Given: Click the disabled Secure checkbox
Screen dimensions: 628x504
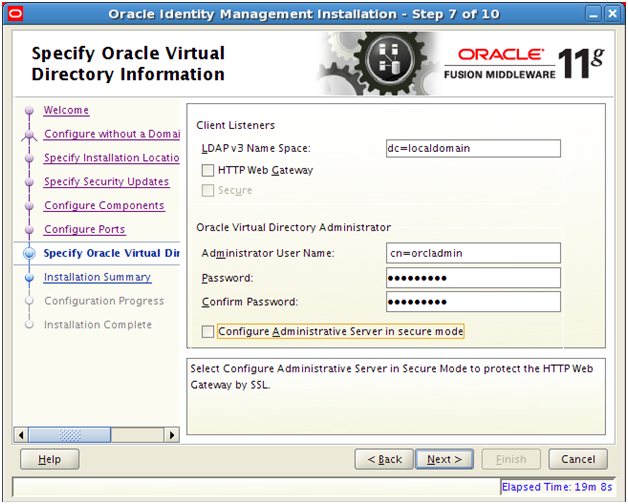Looking at the screenshot, I should click(x=207, y=190).
